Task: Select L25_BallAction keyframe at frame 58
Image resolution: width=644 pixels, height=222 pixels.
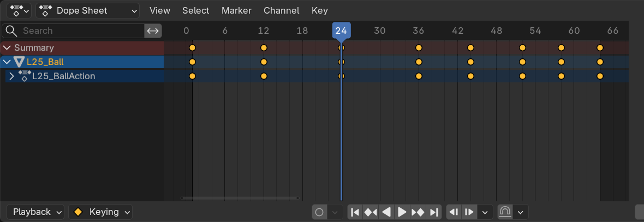Action: tap(561, 76)
